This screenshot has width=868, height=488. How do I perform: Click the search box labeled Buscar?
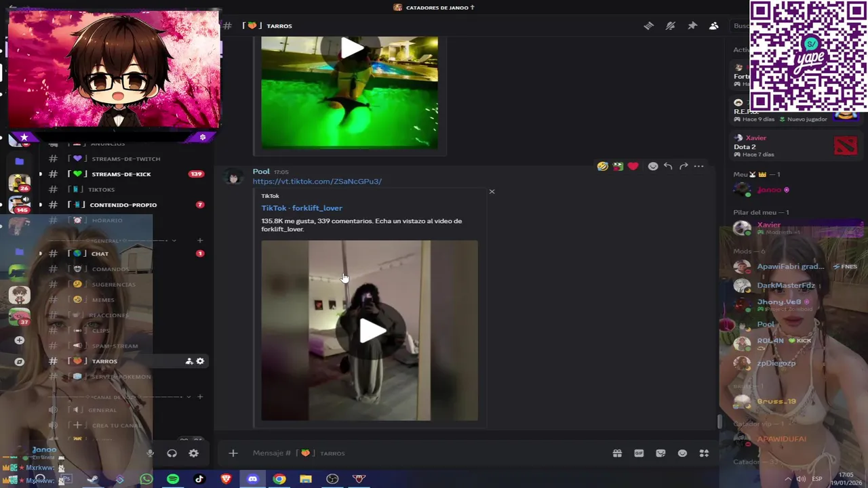[741, 26]
